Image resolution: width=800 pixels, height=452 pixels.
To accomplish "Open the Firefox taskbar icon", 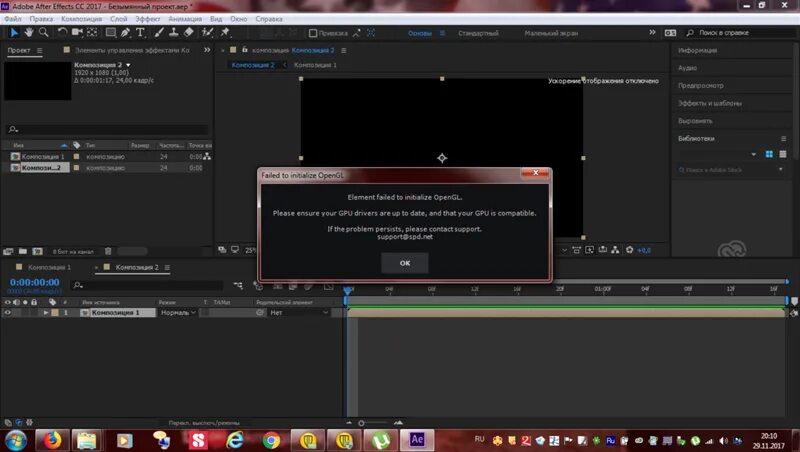I will coord(51,440).
